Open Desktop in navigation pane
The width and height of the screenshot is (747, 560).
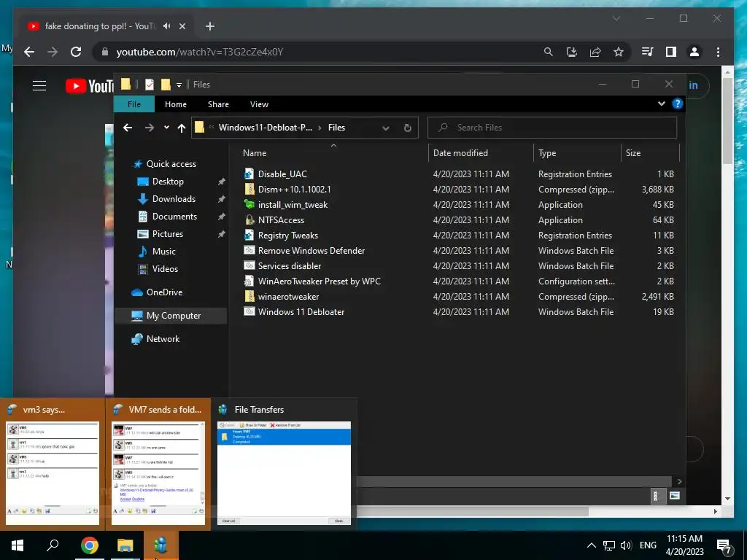coord(168,182)
